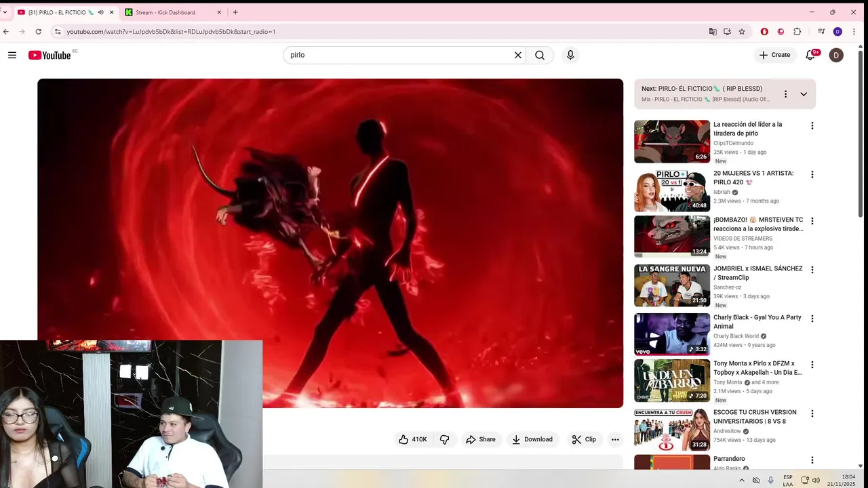
Task: Open the 20 MUJERES VS 1 ARTISTA thumbnail
Action: (672, 190)
